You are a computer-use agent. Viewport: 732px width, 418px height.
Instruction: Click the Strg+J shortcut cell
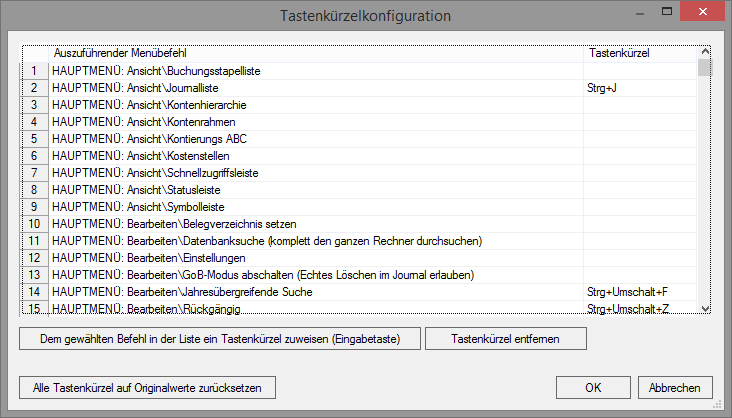pyautogui.click(x=640, y=88)
